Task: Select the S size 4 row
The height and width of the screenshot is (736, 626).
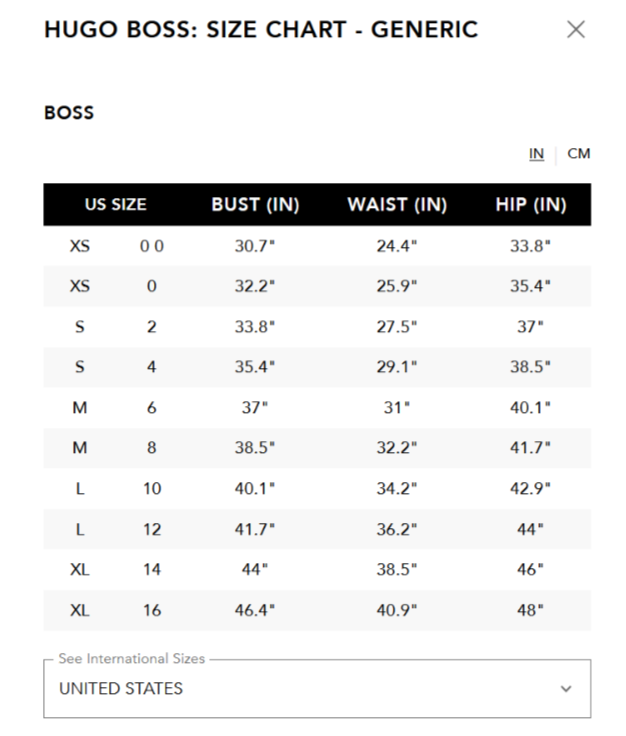Action: (x=316, y=367)
